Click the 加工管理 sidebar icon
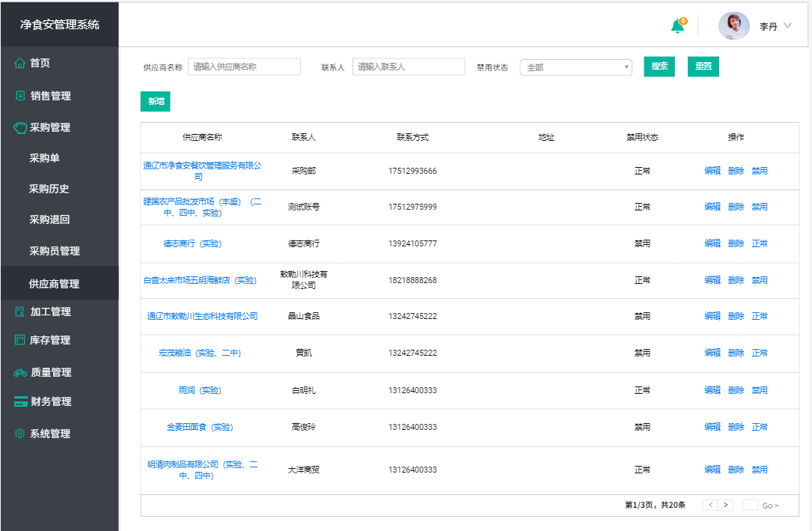The image size is (812, 531). (x=19, y=312)
